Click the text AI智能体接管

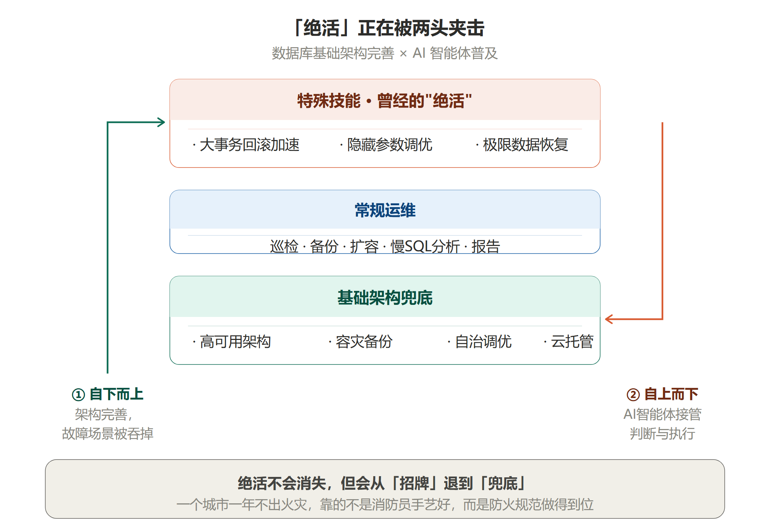662,414
